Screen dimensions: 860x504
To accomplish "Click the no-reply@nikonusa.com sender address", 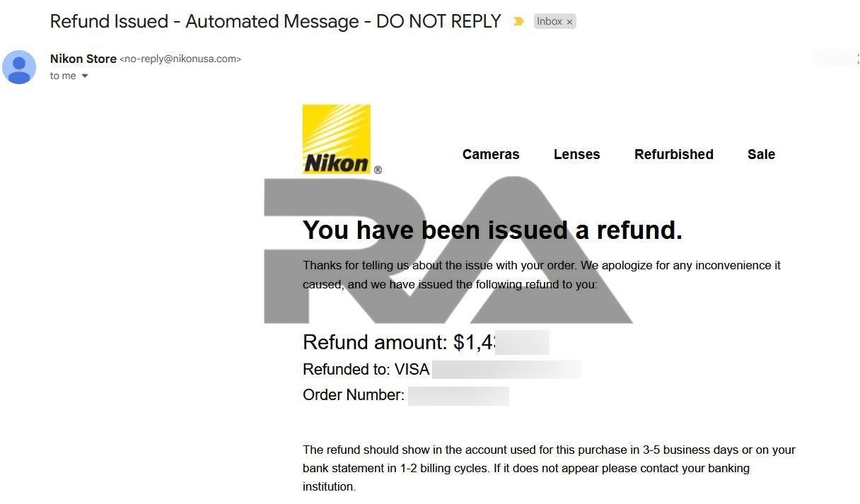I will [x=180, y=59].
